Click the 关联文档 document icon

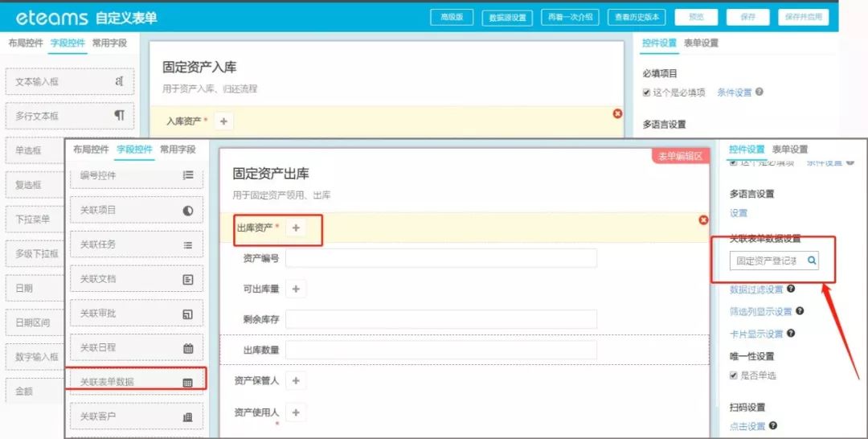pos(188,279)
